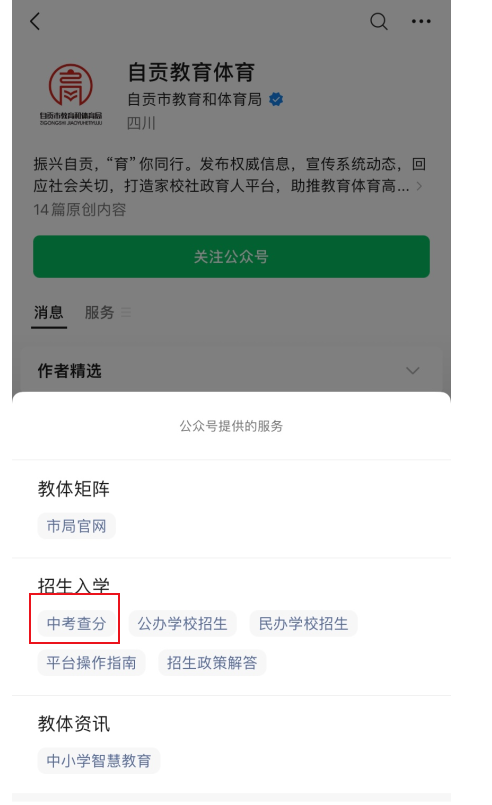Click the 自贡市教育和体育局 account name
This screenshot has height=805, width=492.
click(195, 99)
